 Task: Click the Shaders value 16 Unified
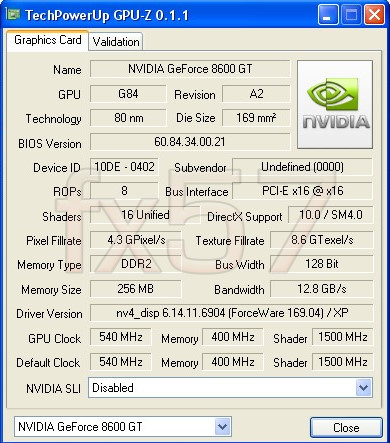[x=145, y=215]
